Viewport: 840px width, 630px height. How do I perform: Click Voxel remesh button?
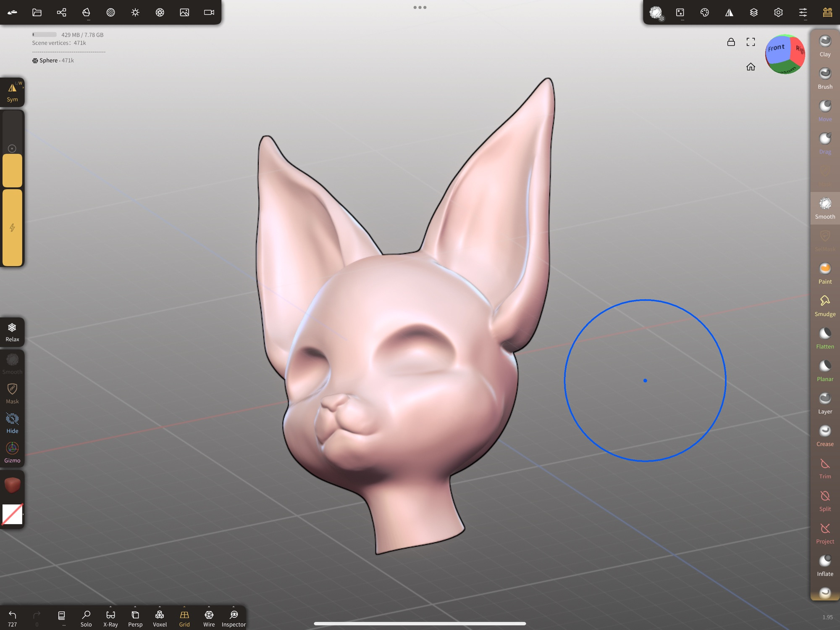pyautogui.click(x=160, y=618)
